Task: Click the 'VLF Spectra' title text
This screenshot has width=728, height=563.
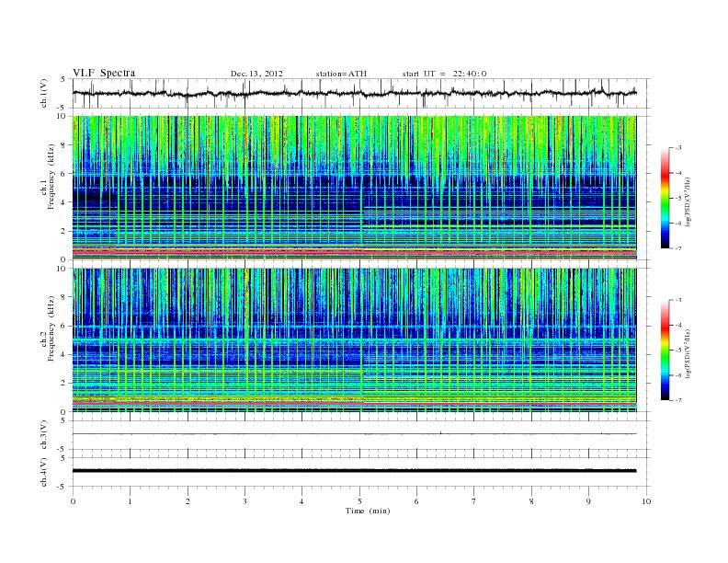Action: [x=104, y=73]
